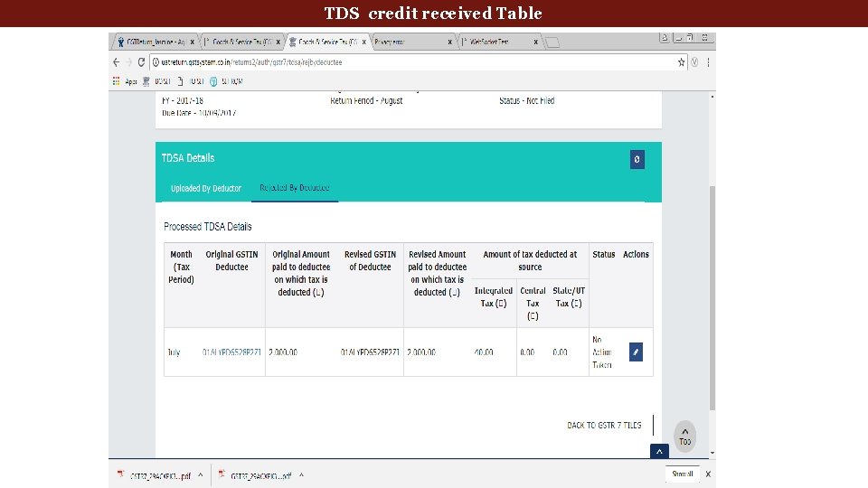Go back using the browser back arrow
The width and height of the screenshot is (868, 488).
point(117,62)
